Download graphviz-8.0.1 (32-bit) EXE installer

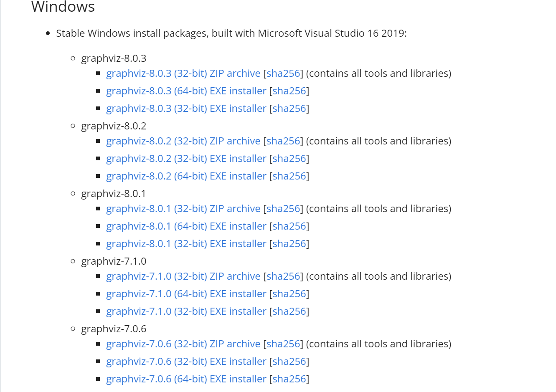pos(186,244)
